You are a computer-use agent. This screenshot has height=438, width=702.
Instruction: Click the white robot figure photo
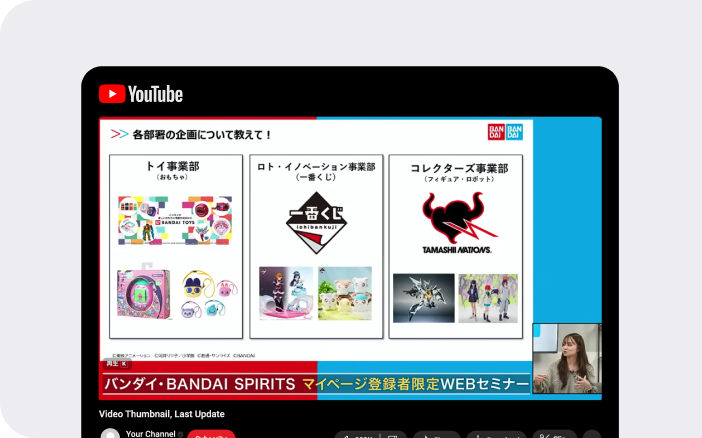point(424,298)
